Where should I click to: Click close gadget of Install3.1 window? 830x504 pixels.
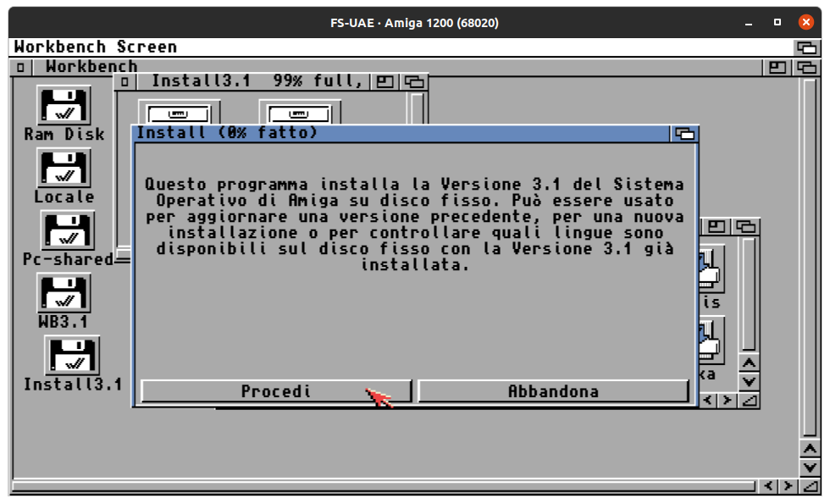(x=125, y=81)
